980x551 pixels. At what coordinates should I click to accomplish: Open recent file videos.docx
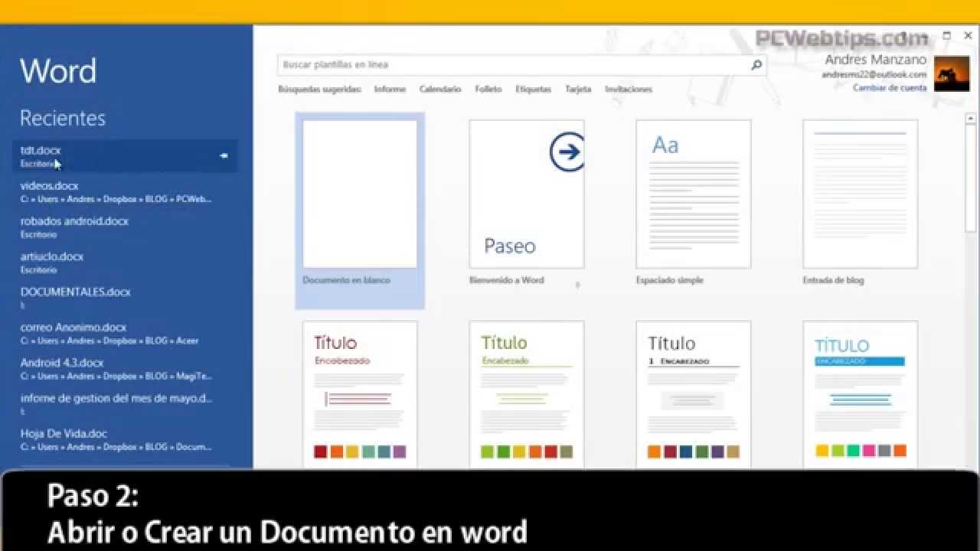tap(125, 191)
